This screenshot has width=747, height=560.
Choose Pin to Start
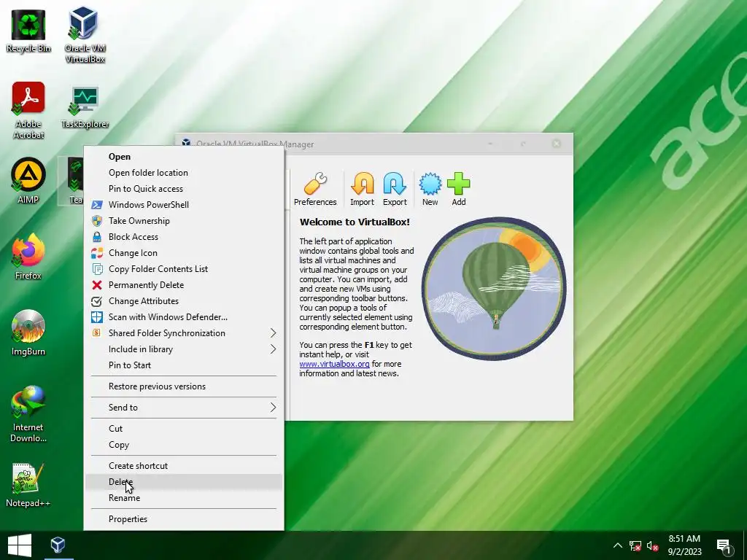pyautogui.click(x=184, y=365)
